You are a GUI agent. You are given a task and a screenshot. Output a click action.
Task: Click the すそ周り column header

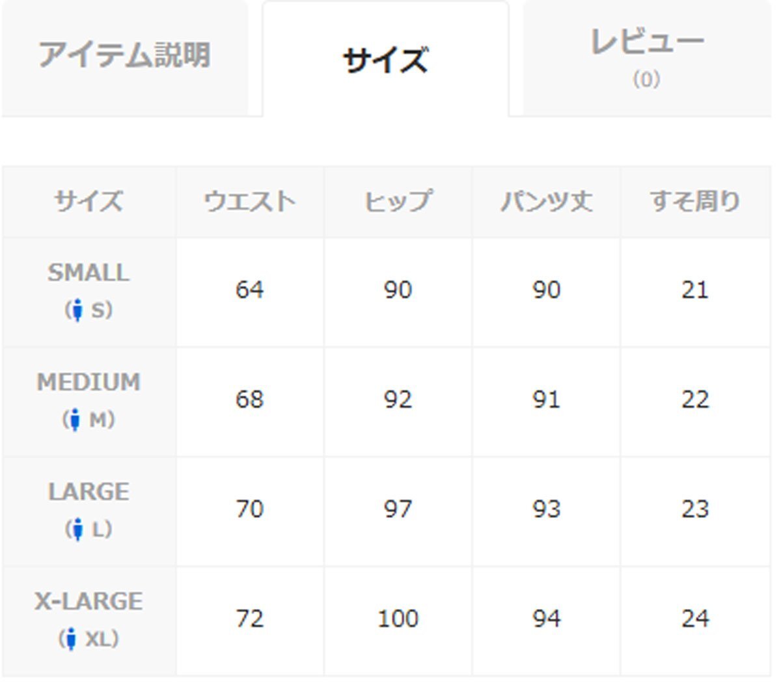tap(696, 201)
